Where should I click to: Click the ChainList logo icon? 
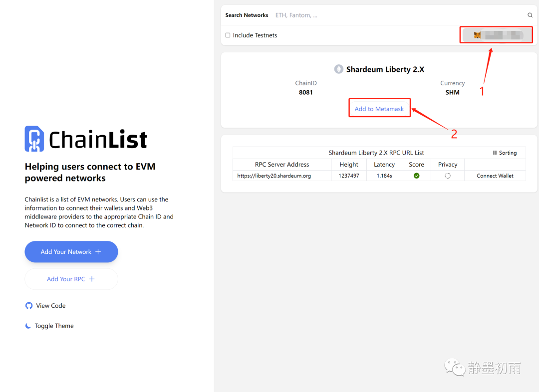coord(34,139)
